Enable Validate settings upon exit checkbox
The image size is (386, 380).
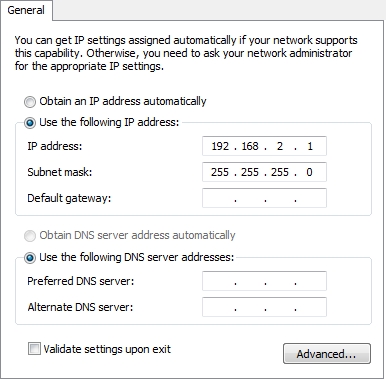click(x=34, y=349)
